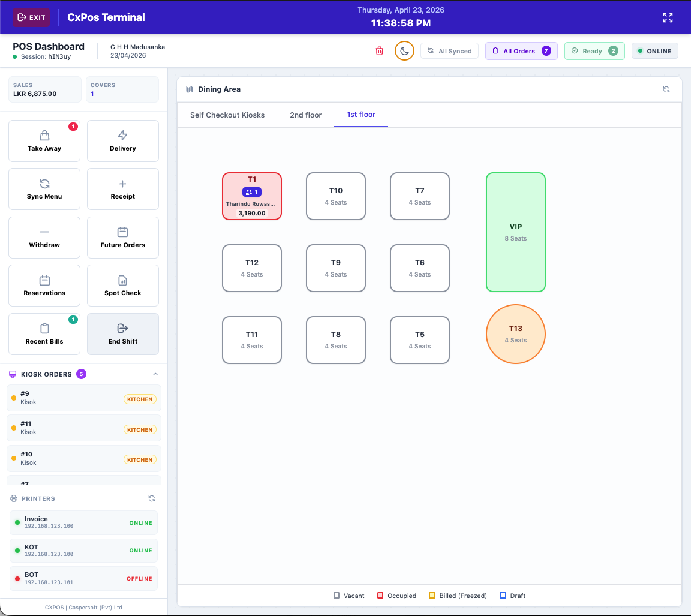Open kiosk order #10
691x616 pixels.
tap(84, 458)
